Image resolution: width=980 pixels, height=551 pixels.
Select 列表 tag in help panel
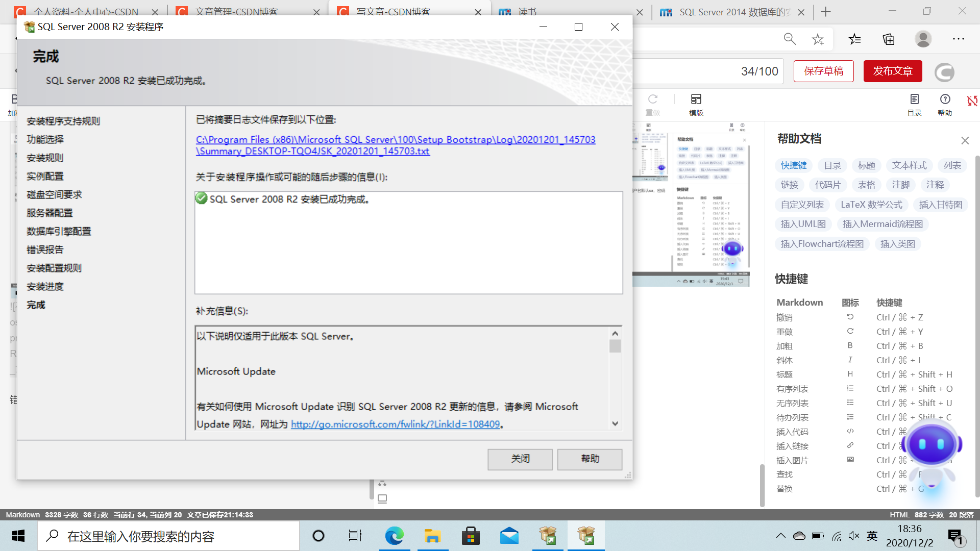[952, 165]
